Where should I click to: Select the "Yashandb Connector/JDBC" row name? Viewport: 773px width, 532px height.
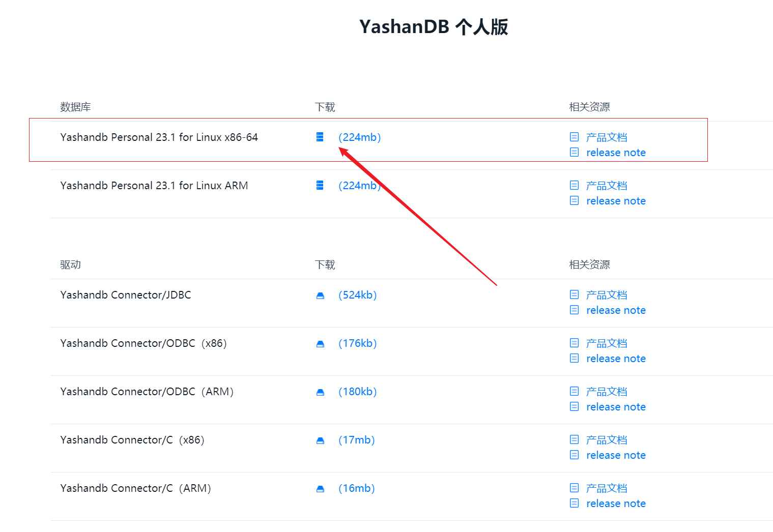click(126, 295)
